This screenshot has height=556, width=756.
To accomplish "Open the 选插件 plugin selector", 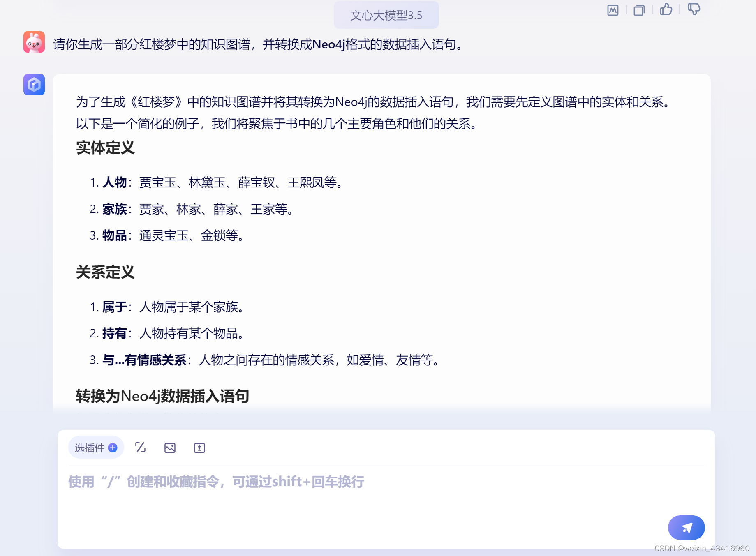I will click(96, 448).
